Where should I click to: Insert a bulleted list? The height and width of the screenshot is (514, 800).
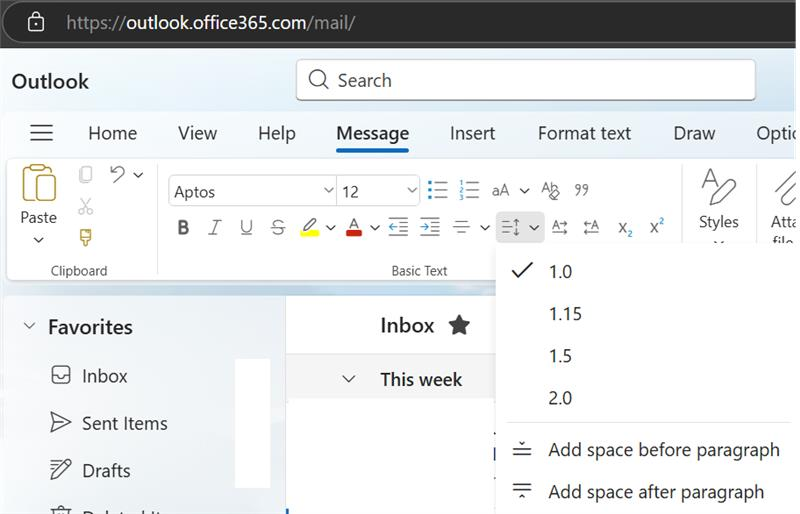437,190
